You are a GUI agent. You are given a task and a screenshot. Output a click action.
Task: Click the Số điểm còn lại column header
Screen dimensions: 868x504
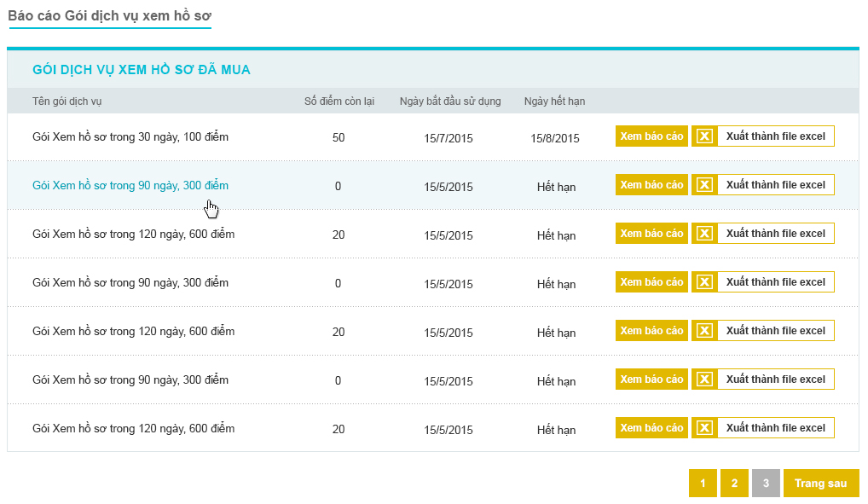click(339, 101)
